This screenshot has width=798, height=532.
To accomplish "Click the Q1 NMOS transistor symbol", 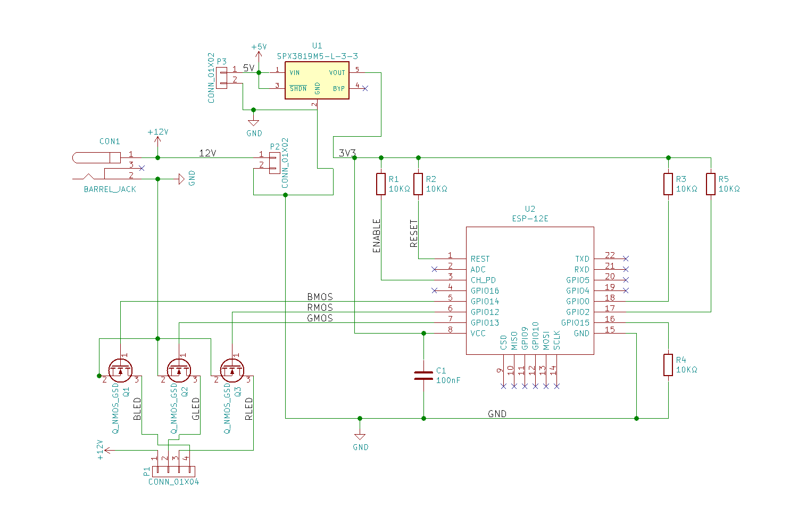I will point(121,371).
